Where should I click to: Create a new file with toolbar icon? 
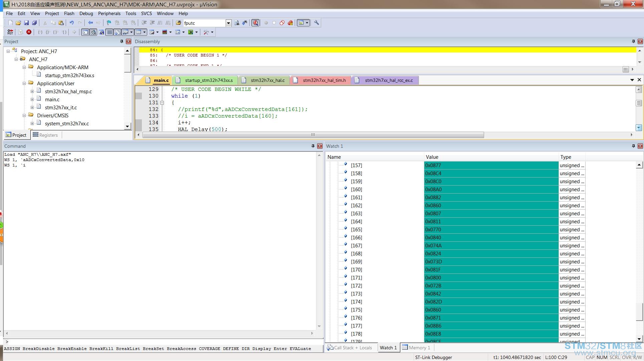[10, 23]
